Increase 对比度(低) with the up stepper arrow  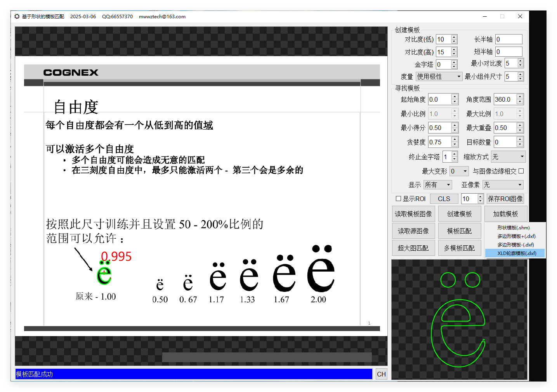click(454, 37)
